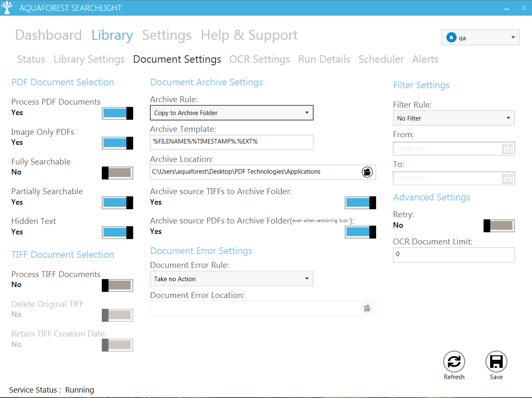Click the 'Running' service status text
Viewport: 532px width, 398px height.
coord(80,390)
